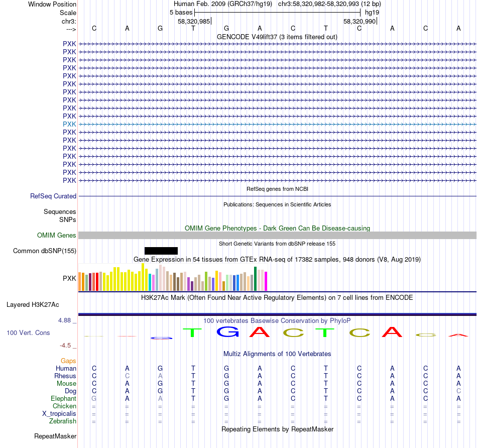Image resolution: width=477 pixels, height=448 pixels.
Task: Click the '-4.5' conservation minimum value
Action: (65, 346)
